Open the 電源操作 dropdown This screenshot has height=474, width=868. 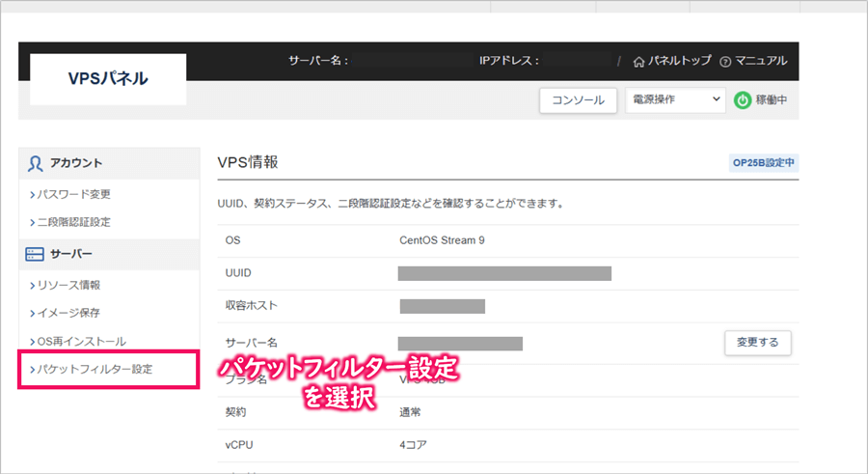pyautogui.click(x=675, y=99)
